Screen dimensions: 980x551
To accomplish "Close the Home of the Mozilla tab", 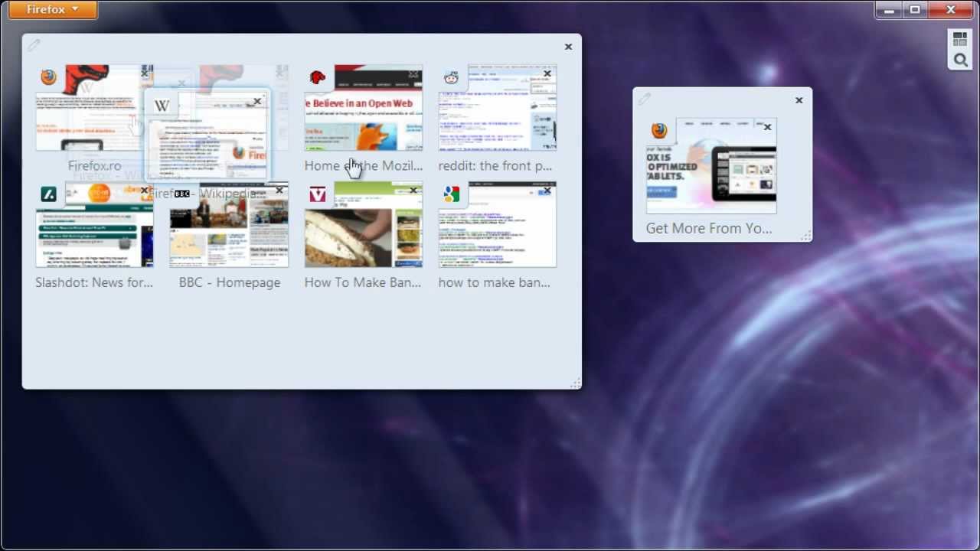I will point(413,74).
